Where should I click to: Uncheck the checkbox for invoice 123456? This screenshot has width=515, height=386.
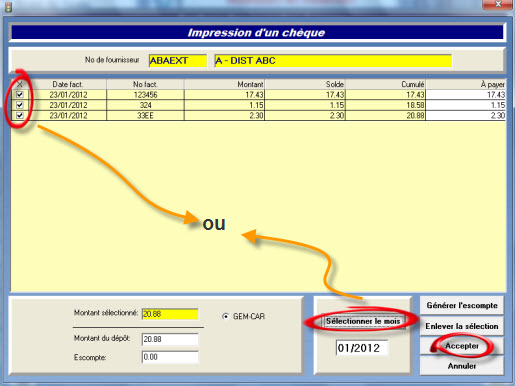click(x=20, y=95)
